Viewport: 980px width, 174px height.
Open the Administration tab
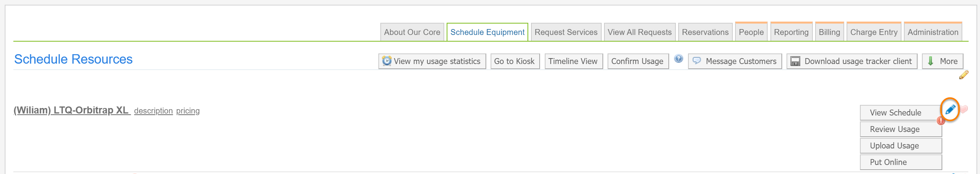coord(933,32)
